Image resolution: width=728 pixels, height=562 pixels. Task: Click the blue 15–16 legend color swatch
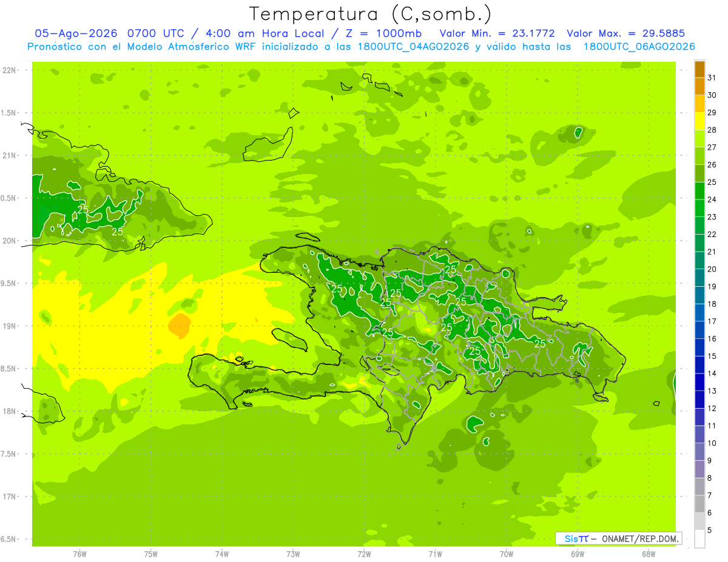[x=699, y=347]
